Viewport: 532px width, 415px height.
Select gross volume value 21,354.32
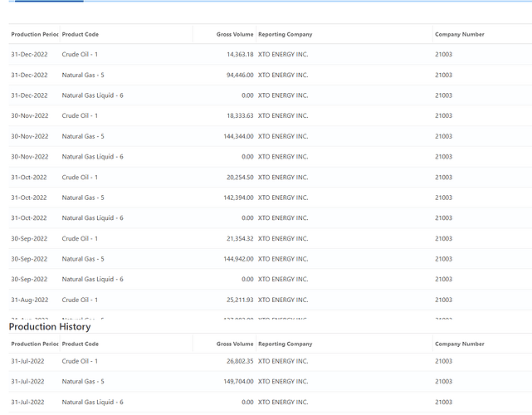240,238
